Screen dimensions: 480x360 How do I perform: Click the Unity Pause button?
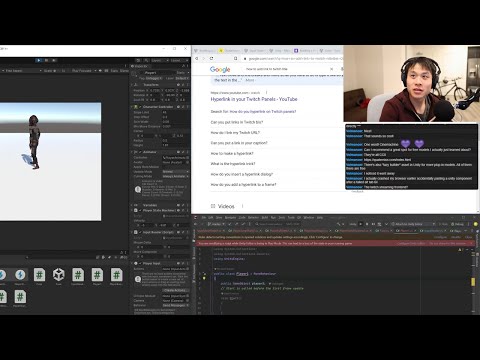coord(46,60)
